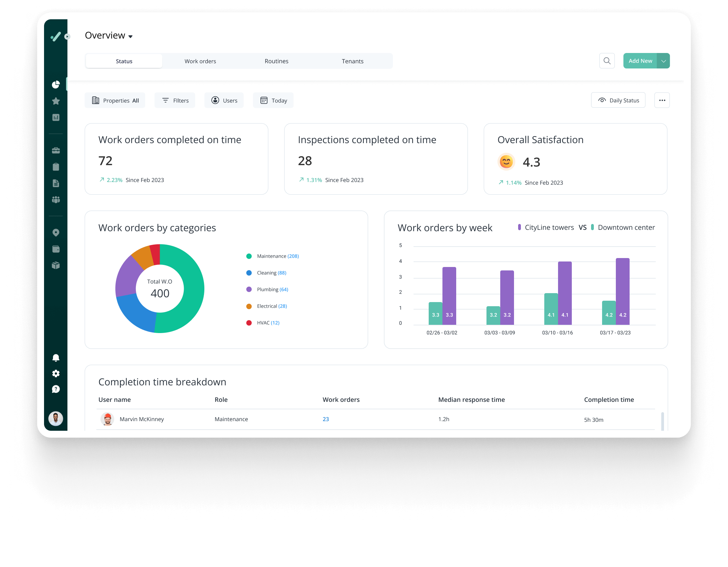Click the location pin sidebar icon
The height and width of the screenshot is (567, 728).
pos(56,233)
